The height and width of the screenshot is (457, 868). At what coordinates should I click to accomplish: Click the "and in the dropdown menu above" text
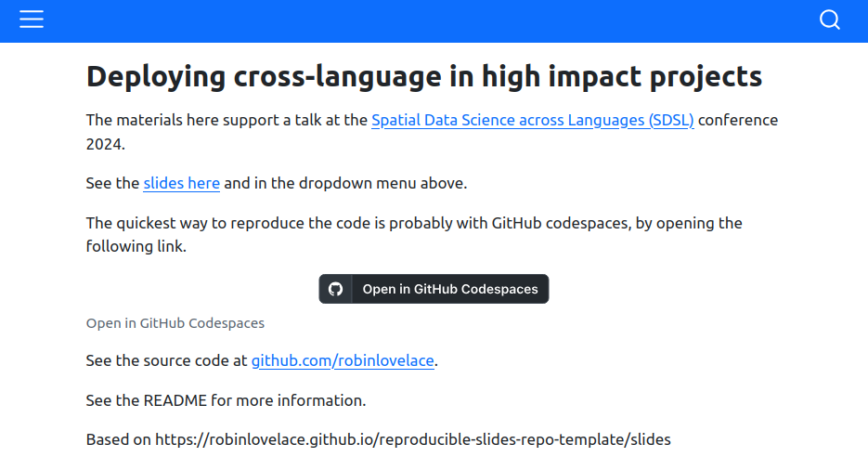[x=345, y=183]
